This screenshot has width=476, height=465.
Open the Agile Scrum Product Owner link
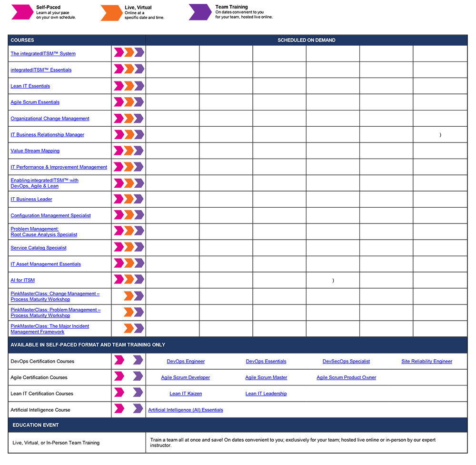346,378
